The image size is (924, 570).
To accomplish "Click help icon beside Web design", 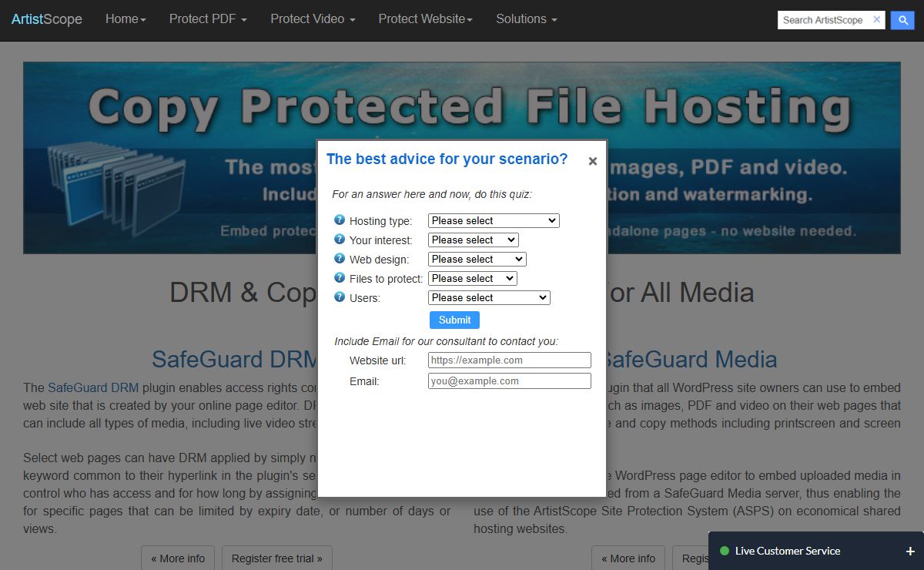I will [x=340, y=259].
